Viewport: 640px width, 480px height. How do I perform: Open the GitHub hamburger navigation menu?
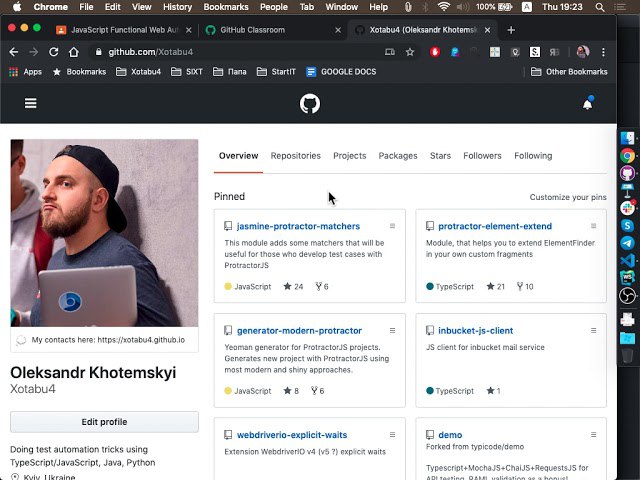point(31,103)
